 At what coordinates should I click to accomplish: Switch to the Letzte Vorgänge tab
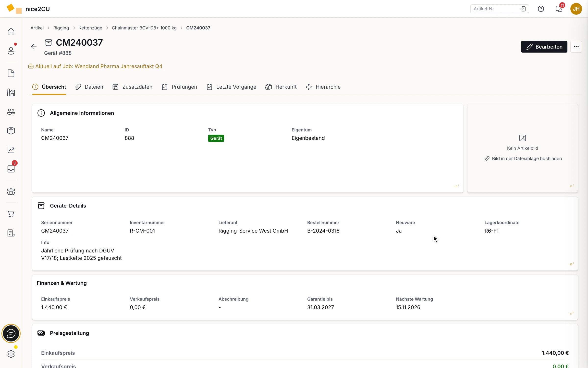tap(232, 87)
